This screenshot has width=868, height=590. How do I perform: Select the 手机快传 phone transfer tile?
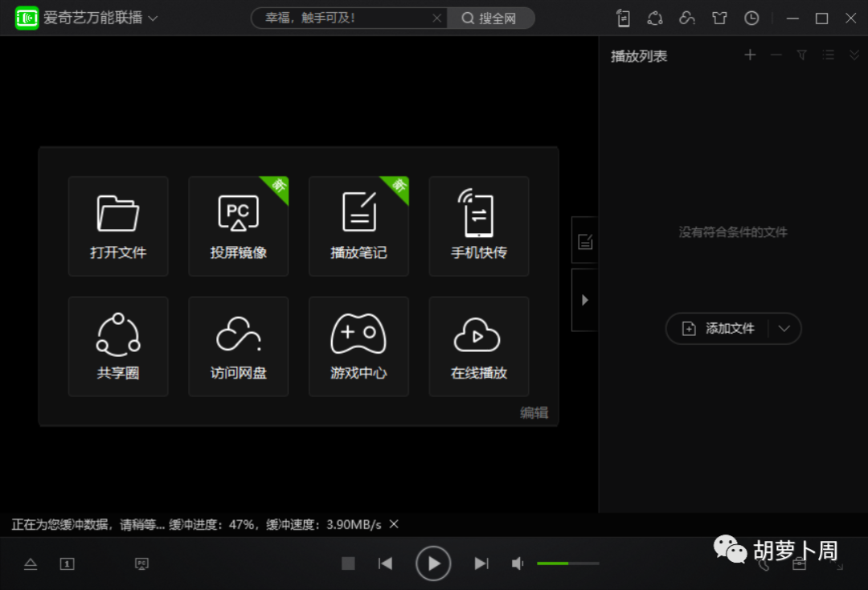point(479,226)
